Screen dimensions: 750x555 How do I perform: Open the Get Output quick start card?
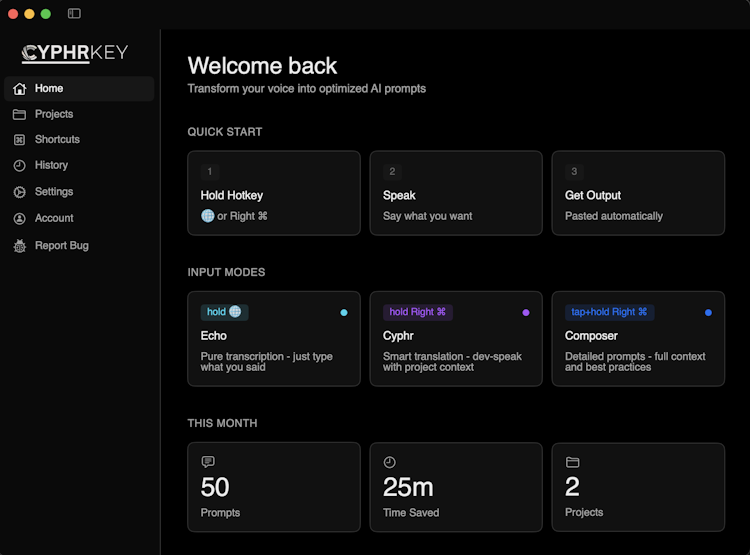(x=638, y=193)
